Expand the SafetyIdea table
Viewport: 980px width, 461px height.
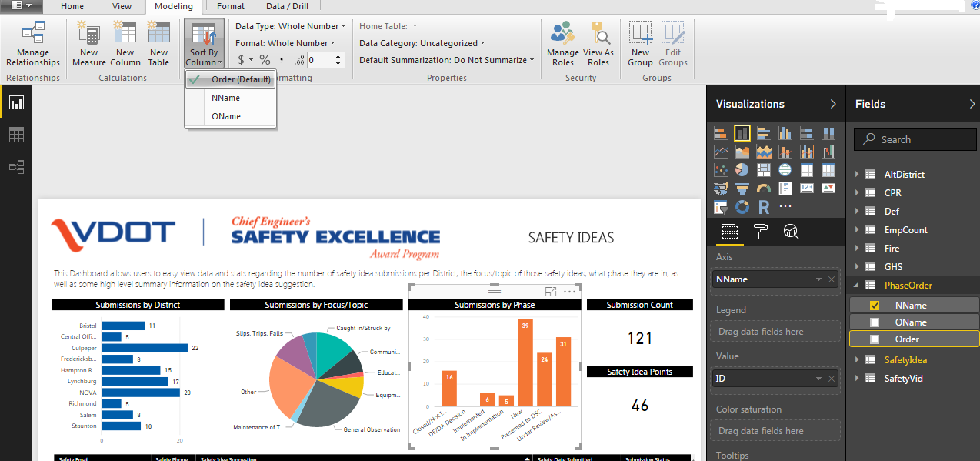point(856,359)
